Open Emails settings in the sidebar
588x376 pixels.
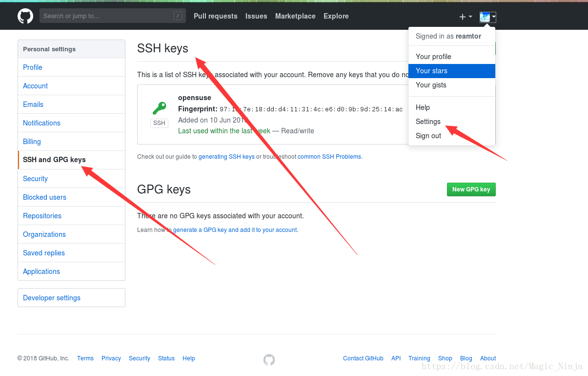click(71, 104)
